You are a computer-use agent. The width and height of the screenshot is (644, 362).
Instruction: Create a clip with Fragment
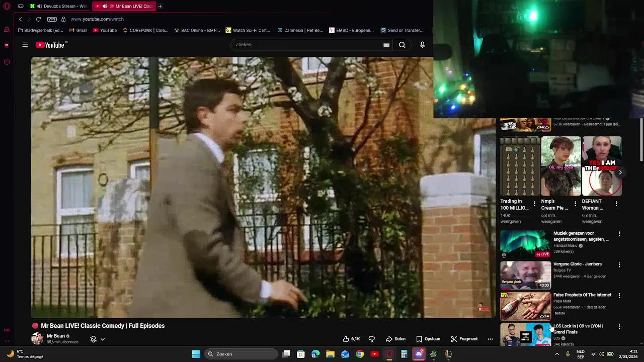(x=464, y=339)
